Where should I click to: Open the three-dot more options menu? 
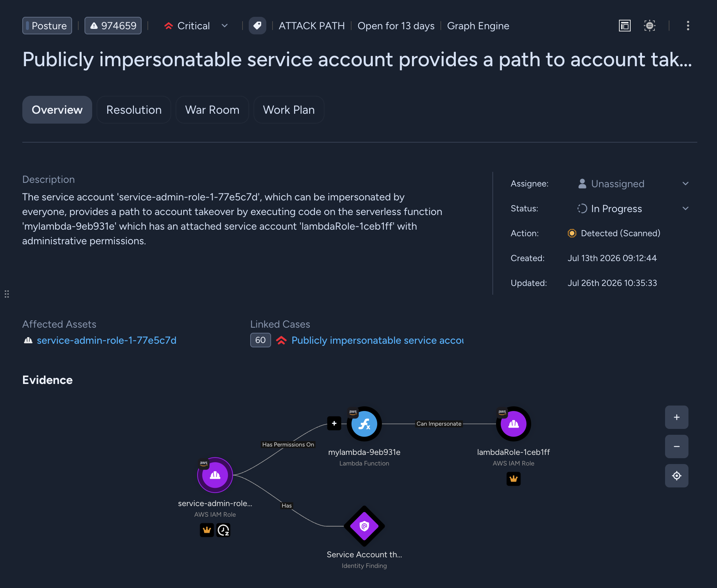688,26
